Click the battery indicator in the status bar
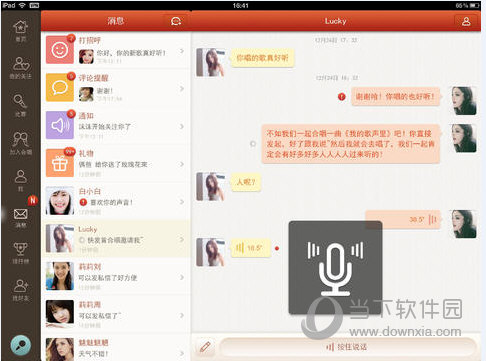 pos(475,5)
